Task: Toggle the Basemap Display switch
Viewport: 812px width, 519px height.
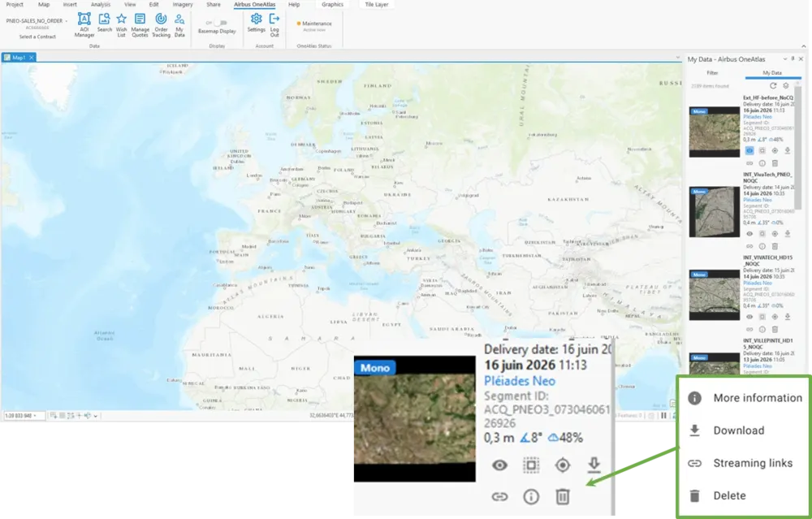Action: click(219, 23)
